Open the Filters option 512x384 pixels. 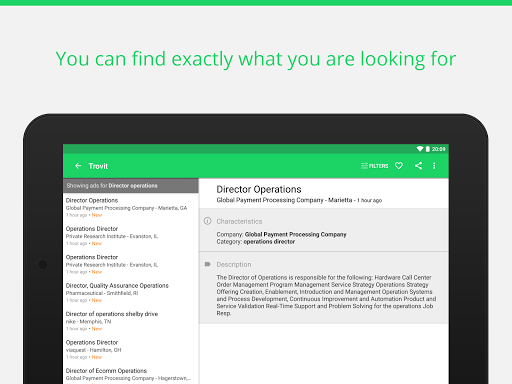374,166
